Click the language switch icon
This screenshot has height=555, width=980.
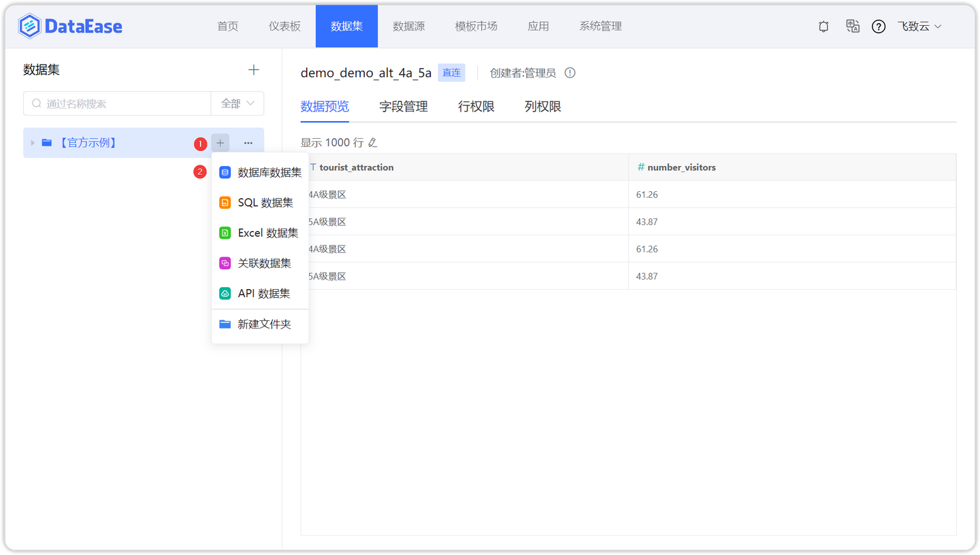[x=853, y=27]
